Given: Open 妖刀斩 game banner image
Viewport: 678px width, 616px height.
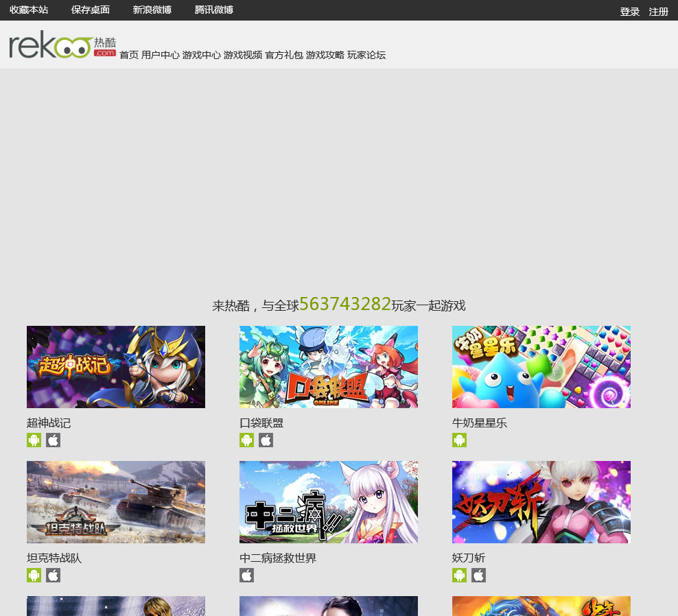Looking at the screenshot, I should pyautogui.click(x=541, y=502).
